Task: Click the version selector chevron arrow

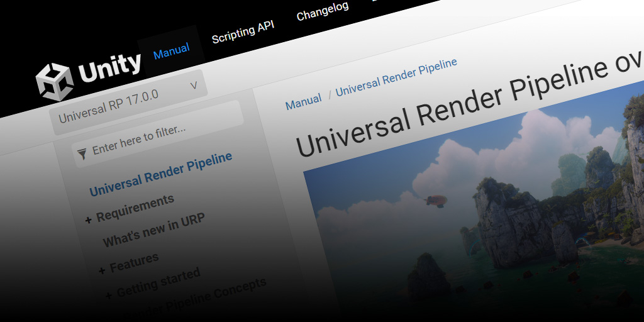Action: (x=194, y=86)
